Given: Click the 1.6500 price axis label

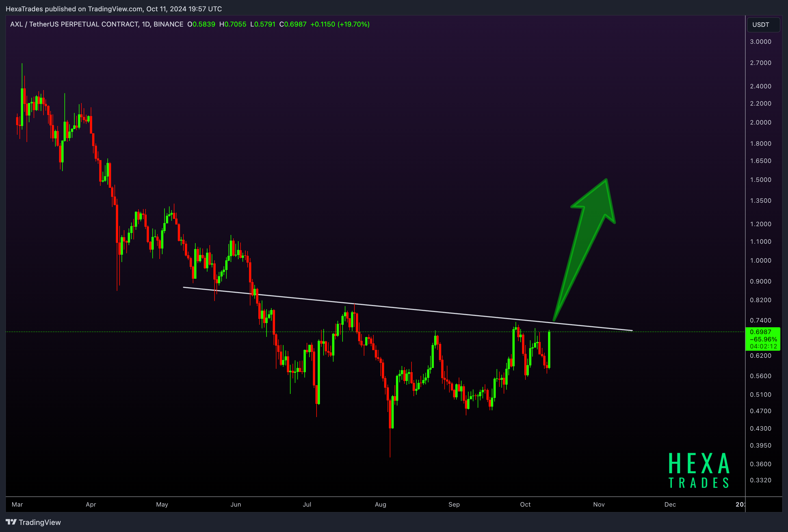Looking at the screenshot, I should tap(760, 161).
